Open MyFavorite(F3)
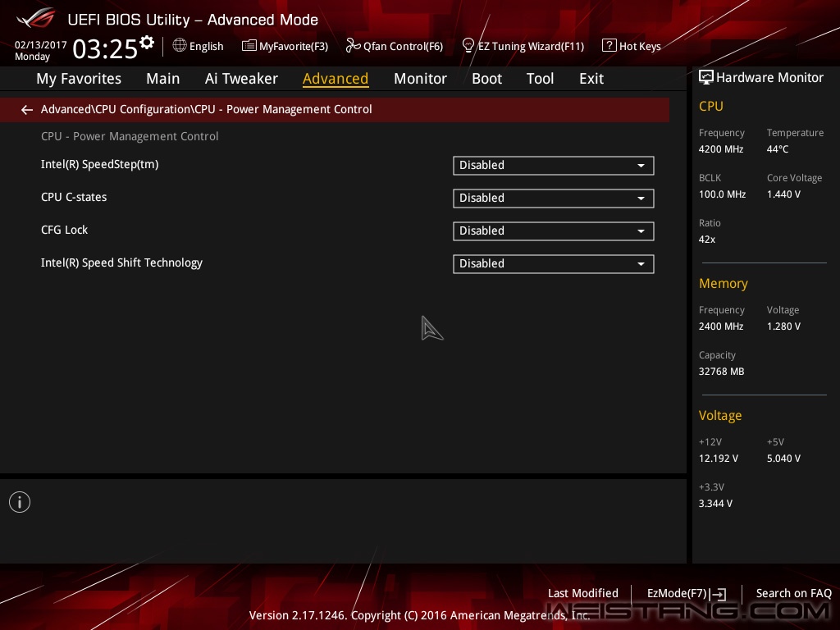This screenshot has height=630, width=840. [x=285, y=46]
